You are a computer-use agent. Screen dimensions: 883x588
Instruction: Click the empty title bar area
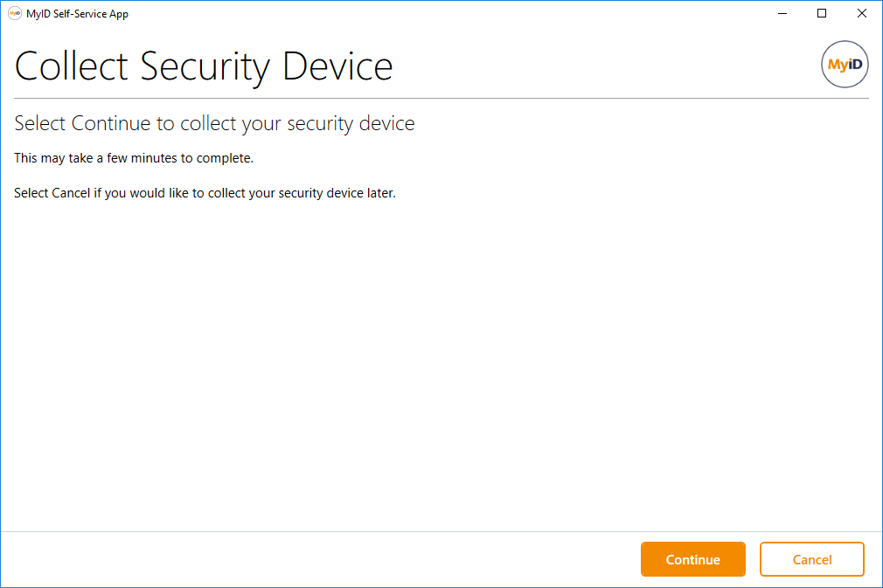pos(437,14)
